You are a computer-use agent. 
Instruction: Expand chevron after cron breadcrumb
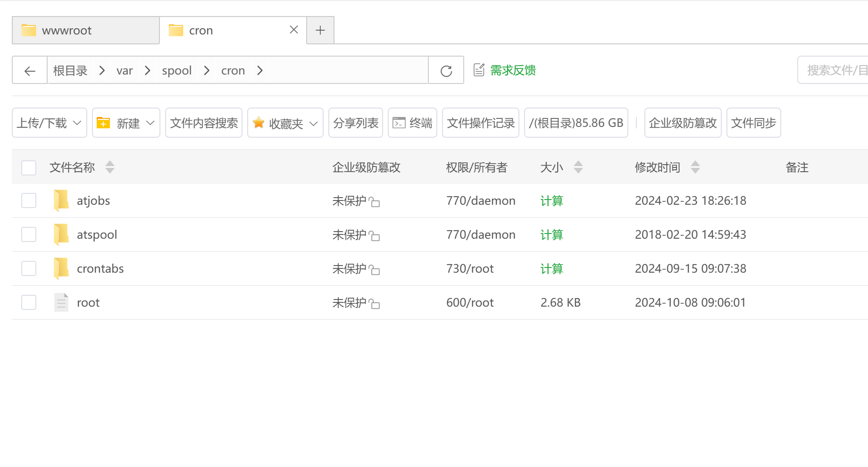point(260,70)
